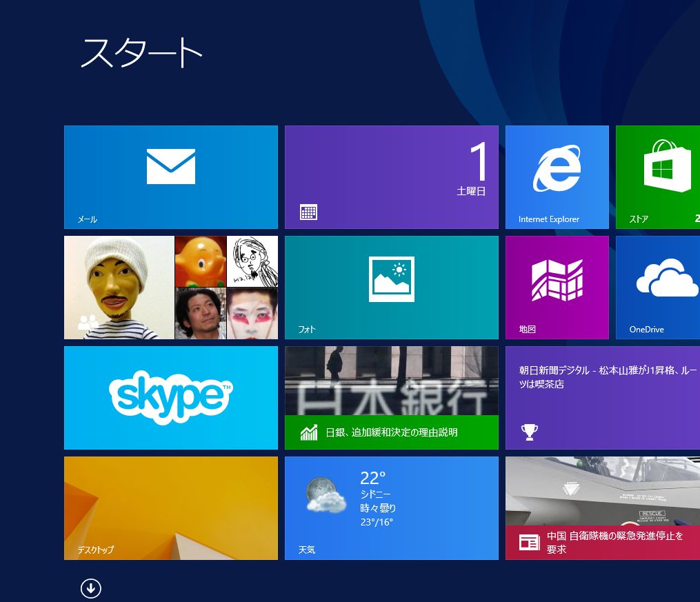Viewport: 700px width, 602px height.
Task: Open the People tile with the contacts icon
Action: tap(171, 288)
